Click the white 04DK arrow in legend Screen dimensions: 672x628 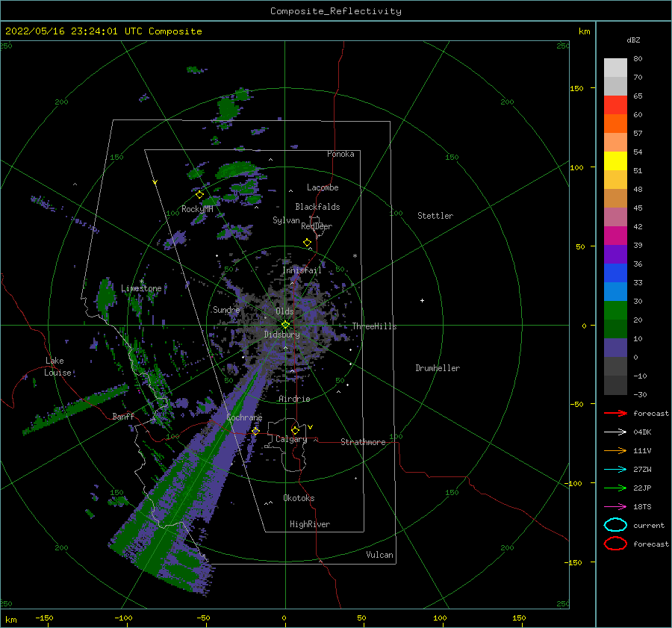click(x=615, y=432)
